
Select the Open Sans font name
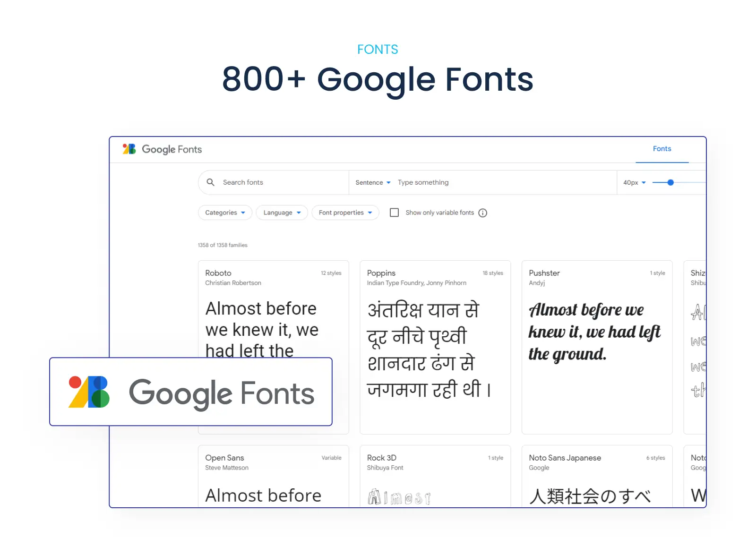(x=224, y=458)
